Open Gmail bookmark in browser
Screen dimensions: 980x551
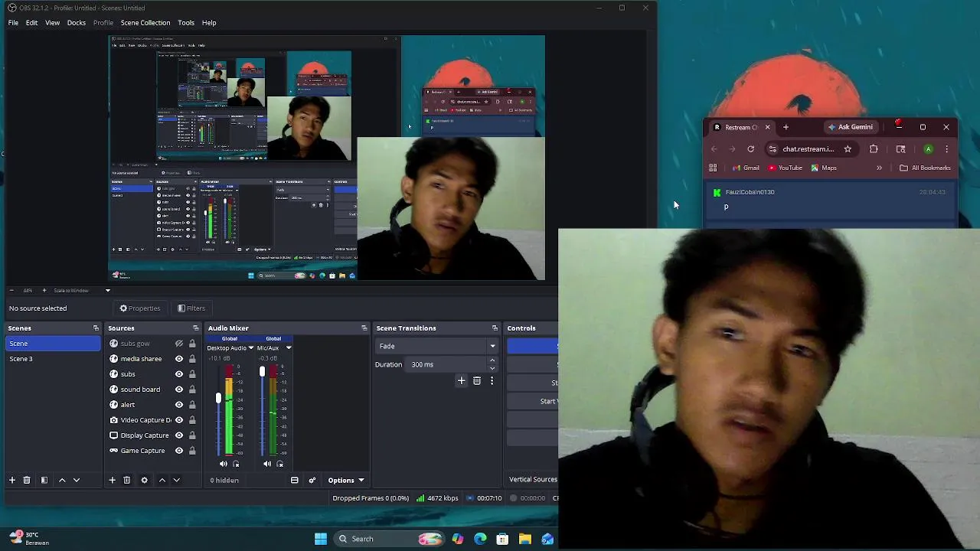pos(746,168)
